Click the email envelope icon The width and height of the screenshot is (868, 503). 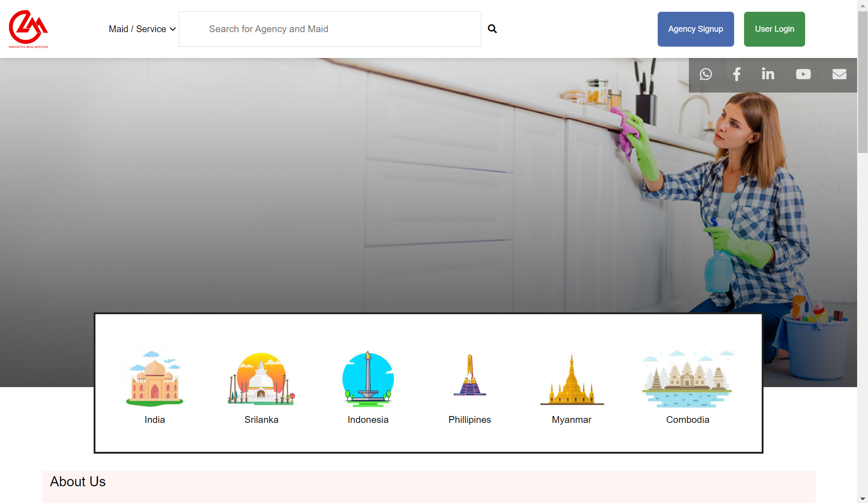pos(840,74)
